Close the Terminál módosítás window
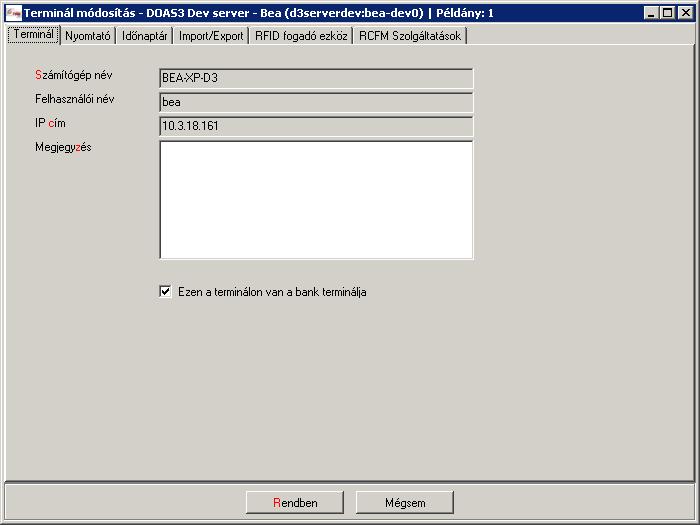This screenshot has height=525, width=700. (x=685, y=13)
